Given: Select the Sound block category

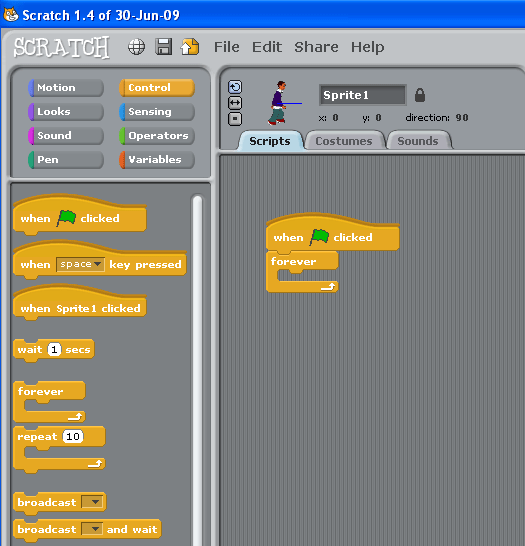Looking at the screenshot, I should 66,135.
